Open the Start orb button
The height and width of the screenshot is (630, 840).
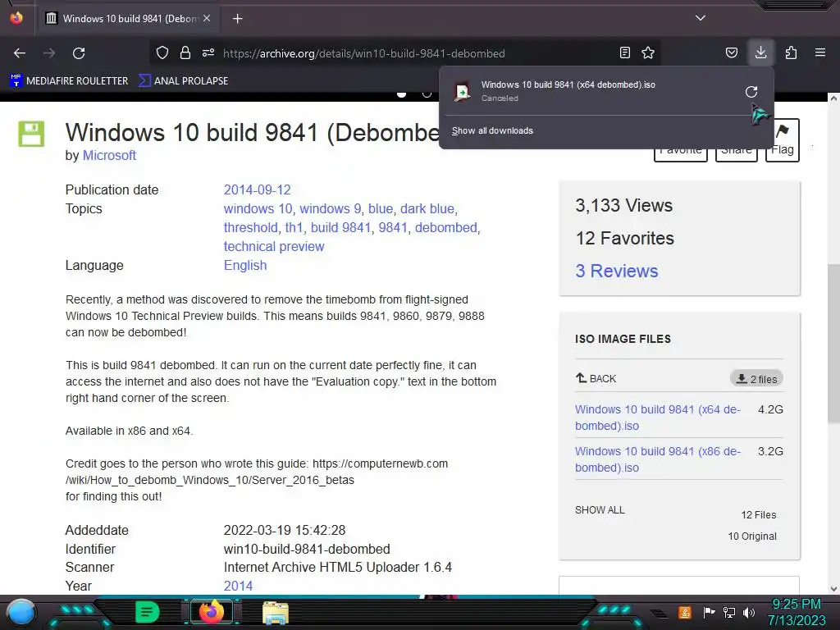tap(21, 613)
